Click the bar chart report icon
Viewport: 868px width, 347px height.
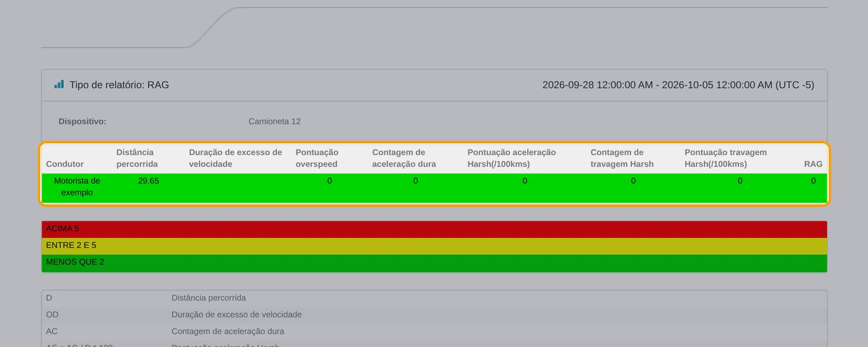(59, 84)
